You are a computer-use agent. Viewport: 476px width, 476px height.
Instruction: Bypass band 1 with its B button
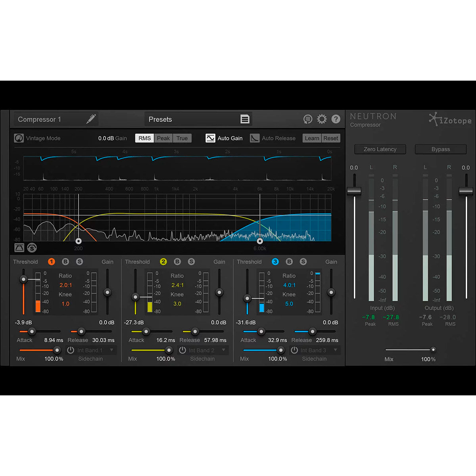coord(65,262)
